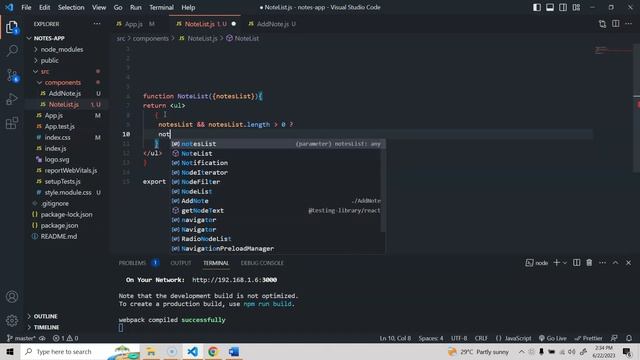The height and width of the screenshot is (360, 640).
Task: Open the Search view in activity bar
Action: pos(12,51)
